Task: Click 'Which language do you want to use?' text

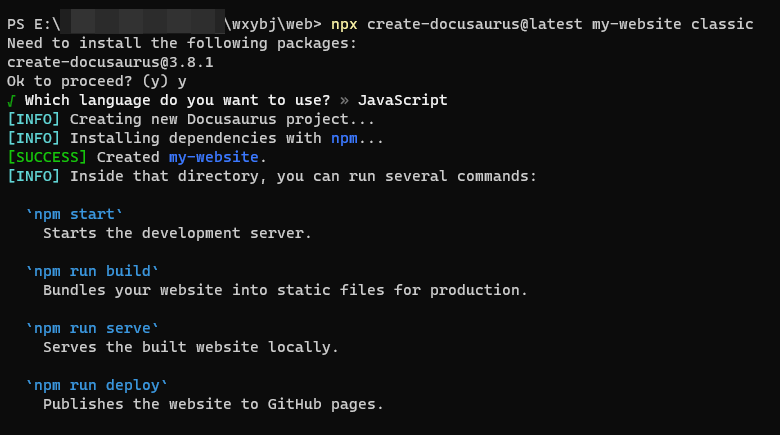Action: (178, 100)
